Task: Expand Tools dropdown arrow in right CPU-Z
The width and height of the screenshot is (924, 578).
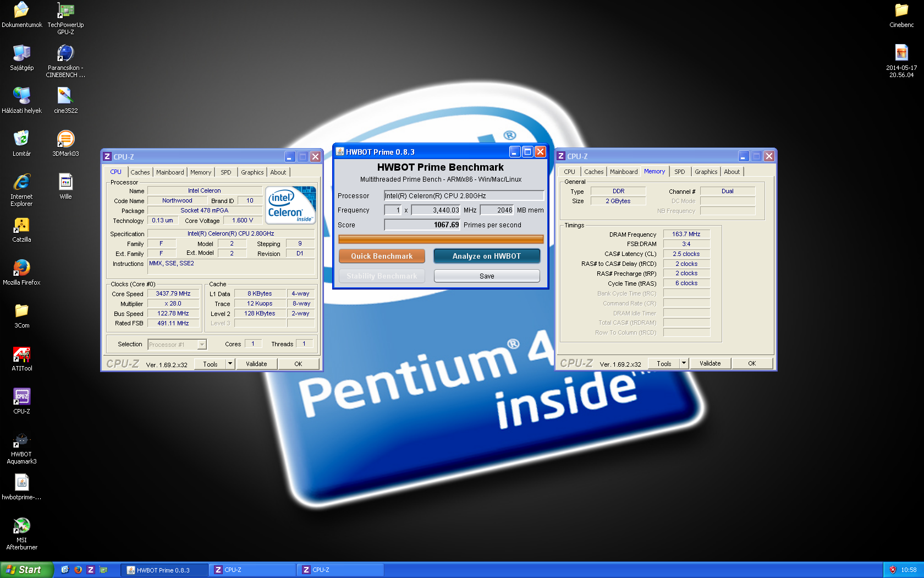Action: pos(684,363)
